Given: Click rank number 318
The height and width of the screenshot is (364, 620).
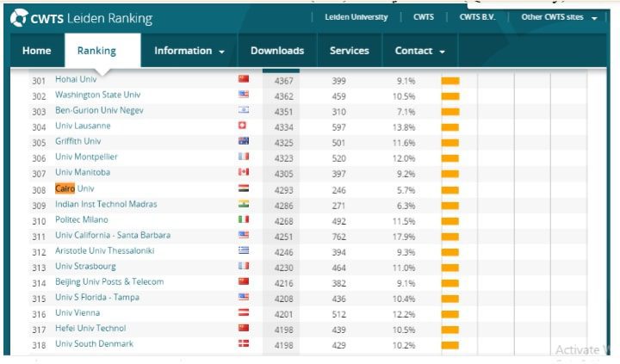Looking at the screenshot, I should (39, 345).
